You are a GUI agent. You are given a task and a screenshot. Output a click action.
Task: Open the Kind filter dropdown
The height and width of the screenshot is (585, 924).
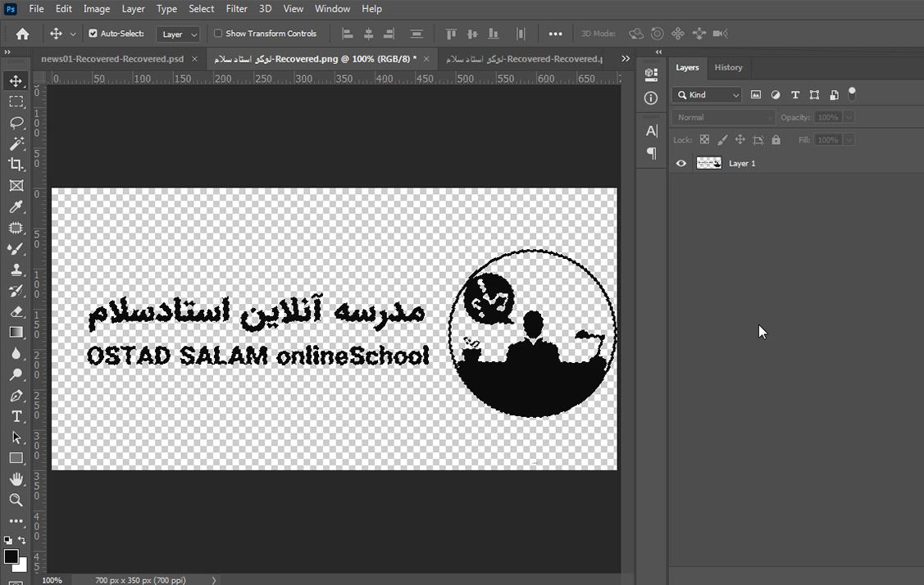707,95
